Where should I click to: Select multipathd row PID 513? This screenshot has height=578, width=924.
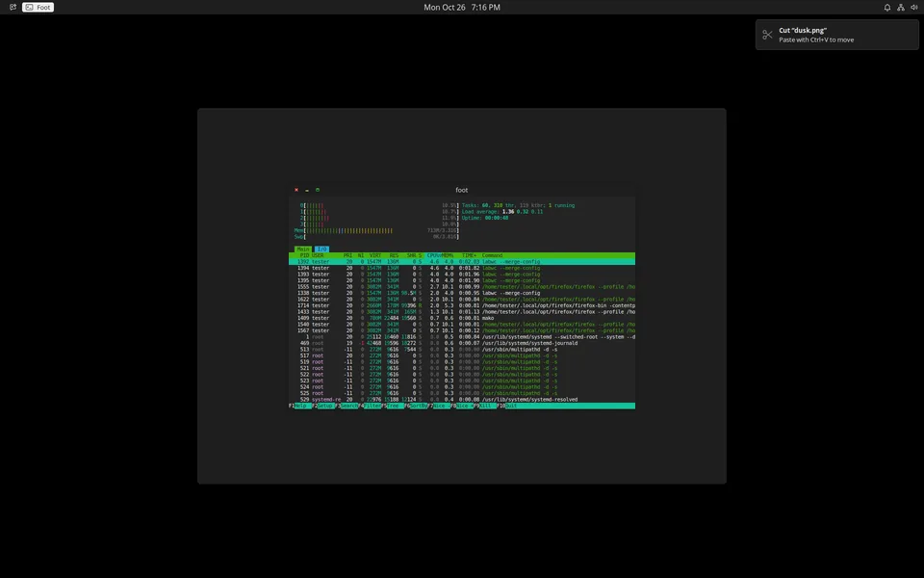462,349
